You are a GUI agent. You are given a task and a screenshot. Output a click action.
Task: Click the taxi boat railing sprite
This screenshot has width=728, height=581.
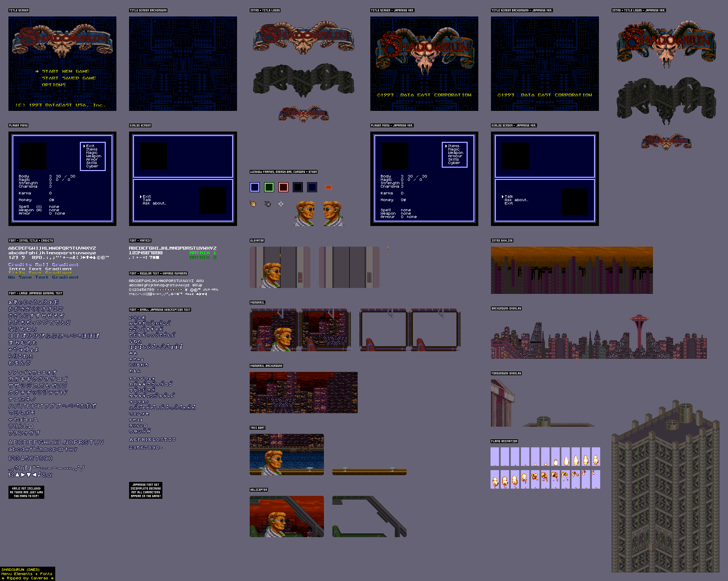(x=369, y=471)
